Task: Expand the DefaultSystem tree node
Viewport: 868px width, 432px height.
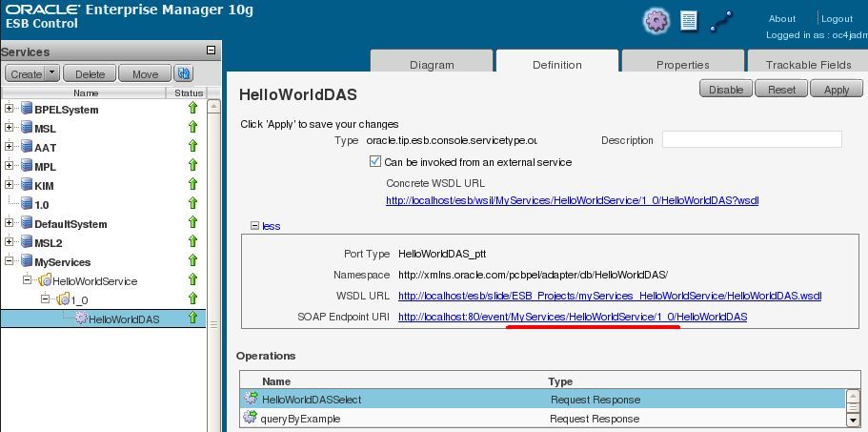Action: (9, 222)
